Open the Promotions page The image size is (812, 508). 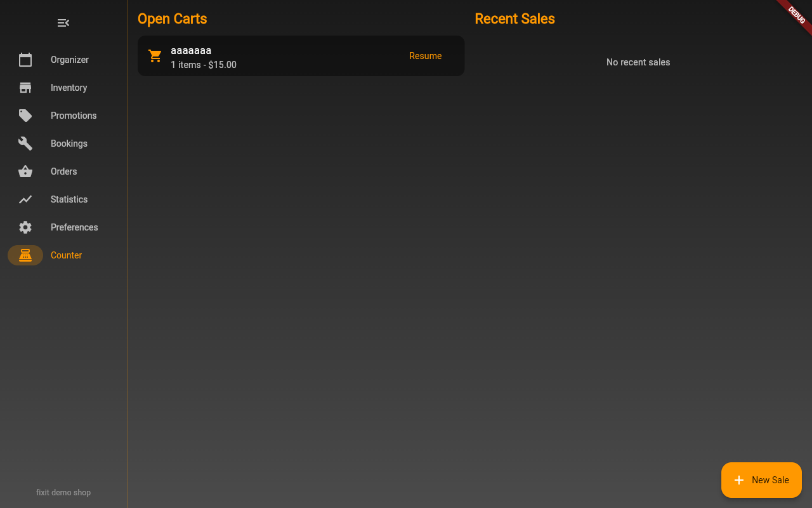coord(74,116)
